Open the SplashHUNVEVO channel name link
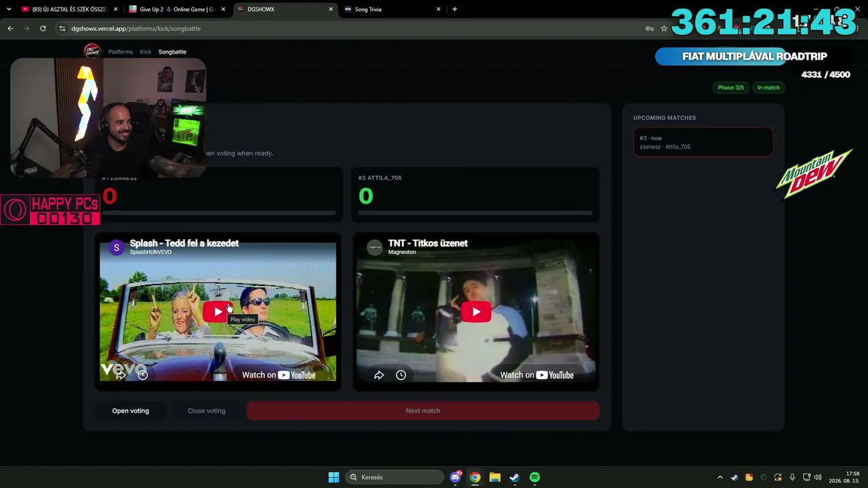 151,252
